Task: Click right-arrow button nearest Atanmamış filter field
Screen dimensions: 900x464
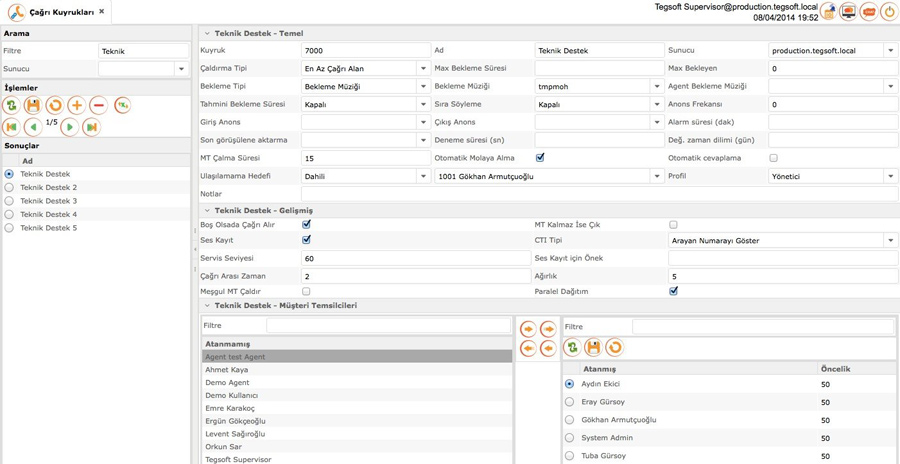Action: 528,329
